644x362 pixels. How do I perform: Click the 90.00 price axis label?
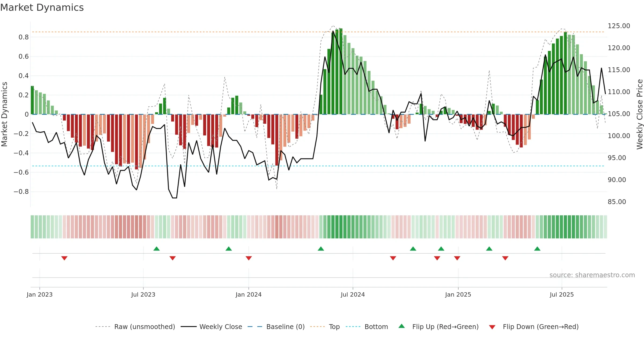[x=617, y=180]
